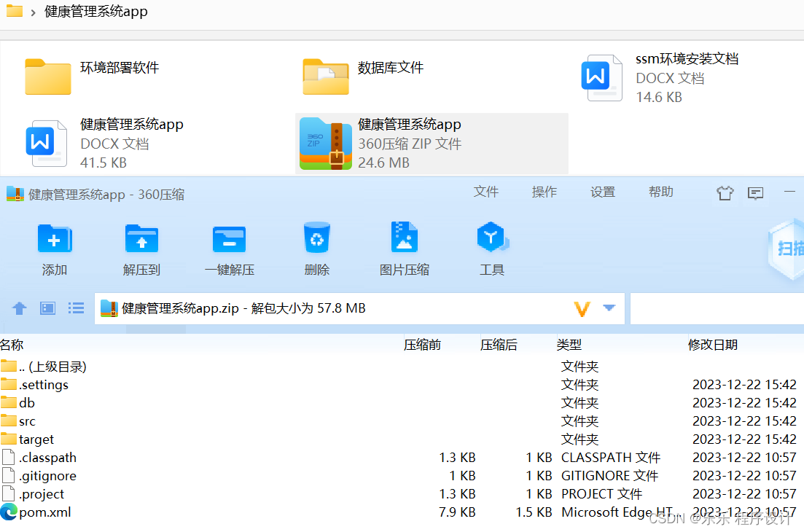Sort by the 修改日期 column header
This screenshot has height=532, width=804.
point(713,345)
